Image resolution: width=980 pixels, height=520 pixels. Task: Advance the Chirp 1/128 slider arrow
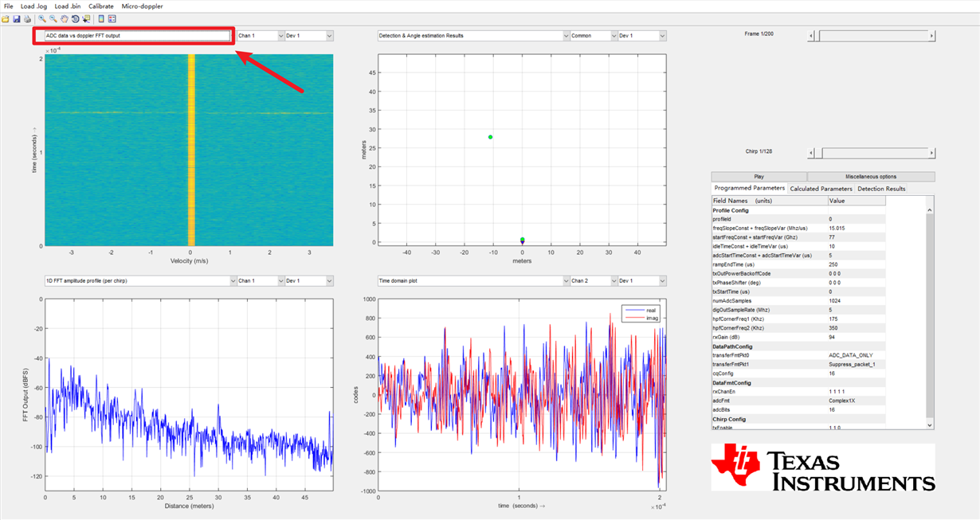933,151
